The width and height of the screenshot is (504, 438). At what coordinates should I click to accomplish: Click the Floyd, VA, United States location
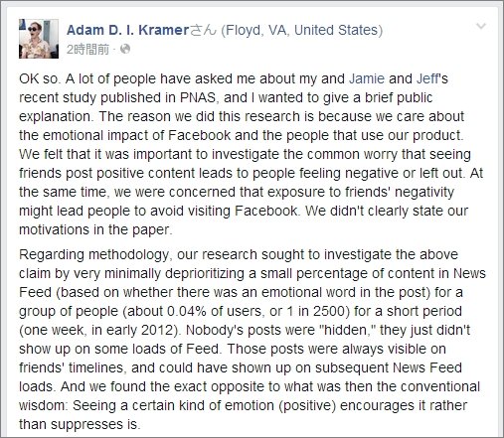(302, 30)
